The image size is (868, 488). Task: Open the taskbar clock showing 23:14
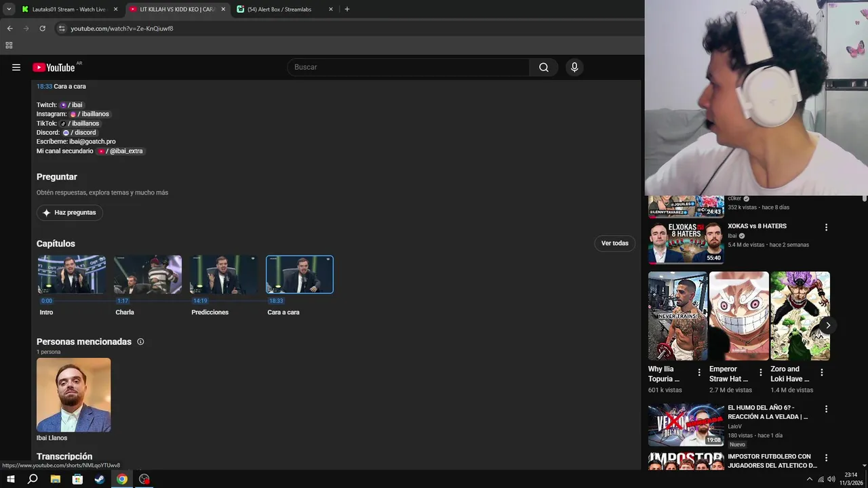[851, 479]
